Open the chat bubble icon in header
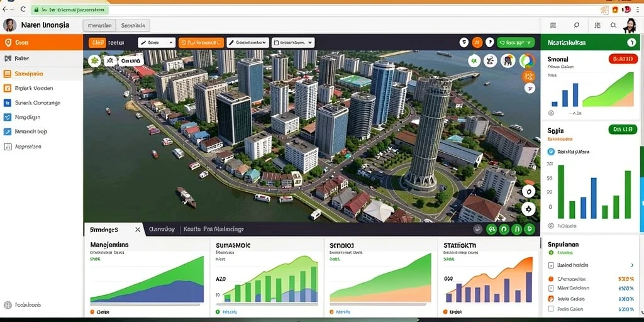 pos(577,25)
